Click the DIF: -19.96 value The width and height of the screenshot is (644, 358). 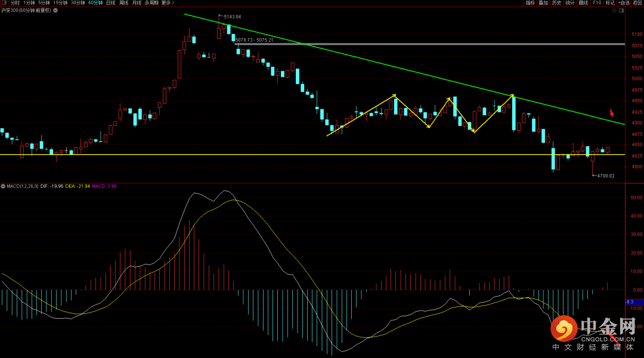point(52,186)
